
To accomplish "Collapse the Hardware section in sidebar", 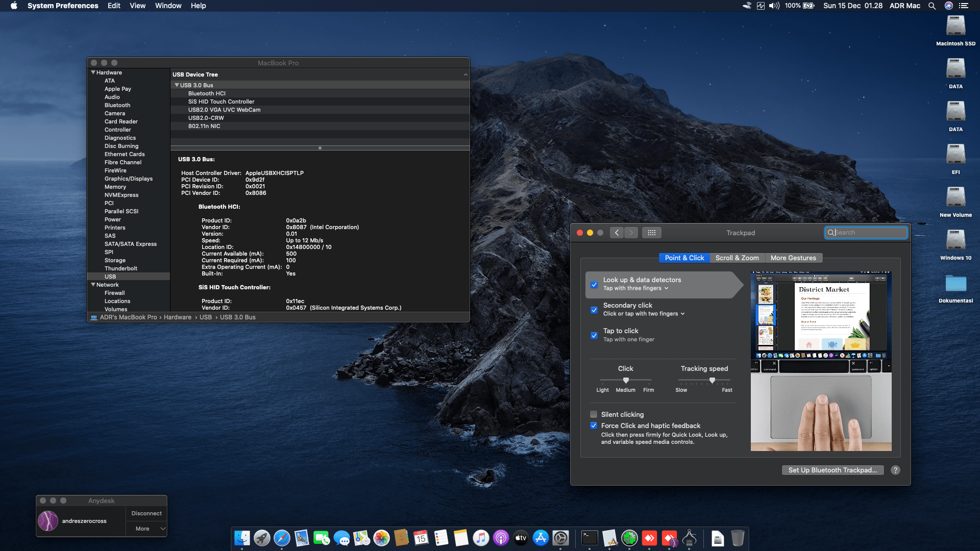I will 93,72.
